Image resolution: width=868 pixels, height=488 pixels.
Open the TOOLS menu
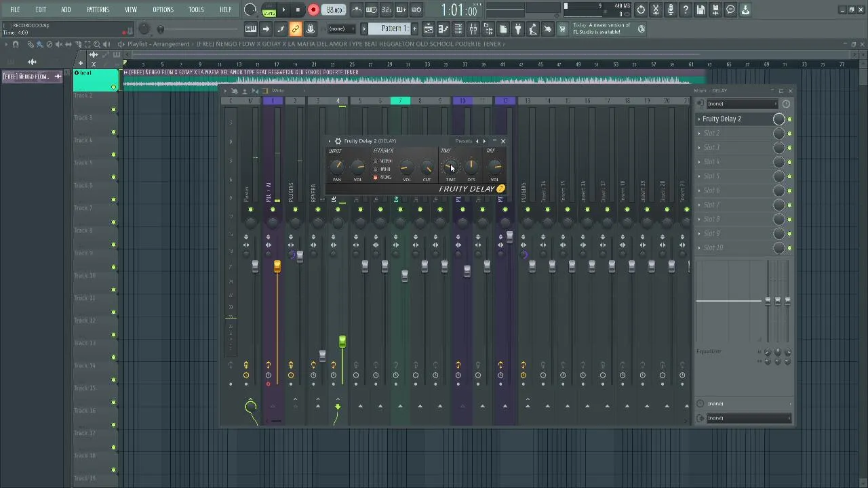[x=196, y=9]
